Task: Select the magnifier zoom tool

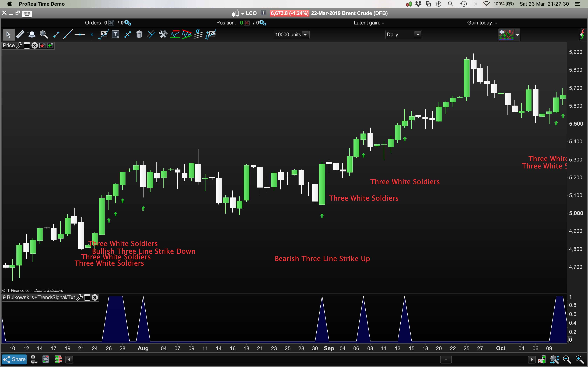Action: [44, 34]
